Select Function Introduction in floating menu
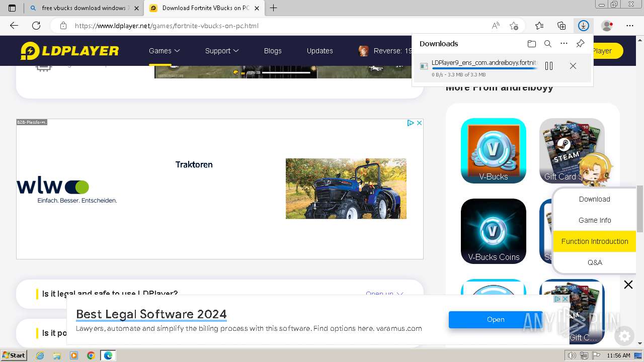 595,241
